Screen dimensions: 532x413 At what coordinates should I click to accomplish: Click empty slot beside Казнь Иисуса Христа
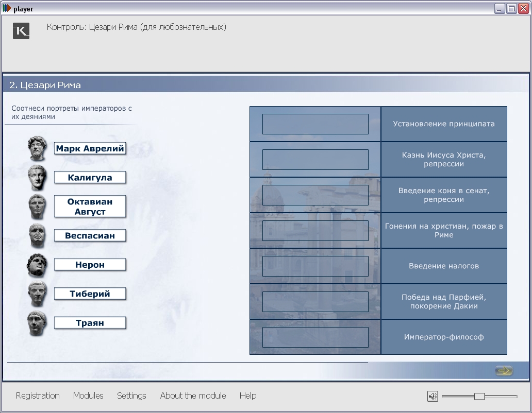(x=315, y=160)
